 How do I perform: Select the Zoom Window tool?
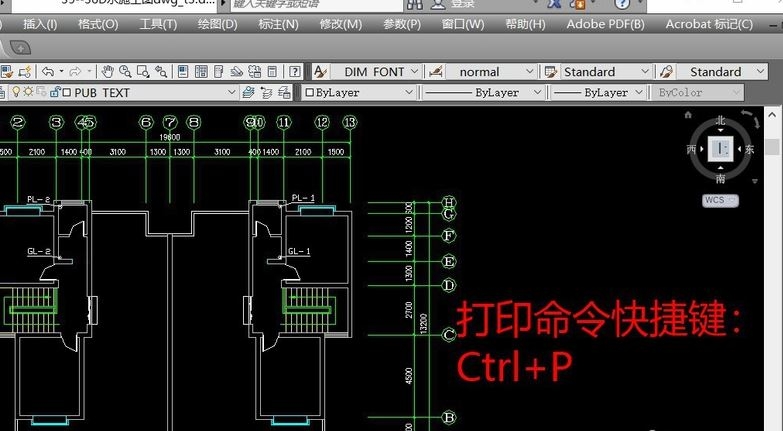(x=143, y=72)
